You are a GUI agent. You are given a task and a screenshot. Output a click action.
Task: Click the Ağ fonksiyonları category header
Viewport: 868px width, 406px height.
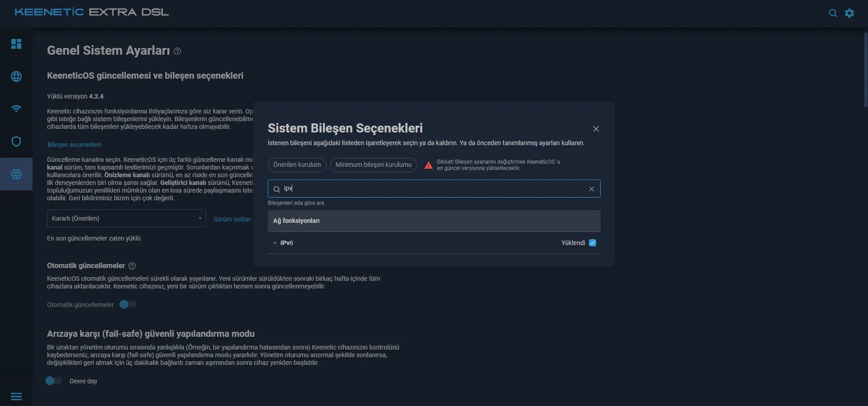click(x=434, y=221)
